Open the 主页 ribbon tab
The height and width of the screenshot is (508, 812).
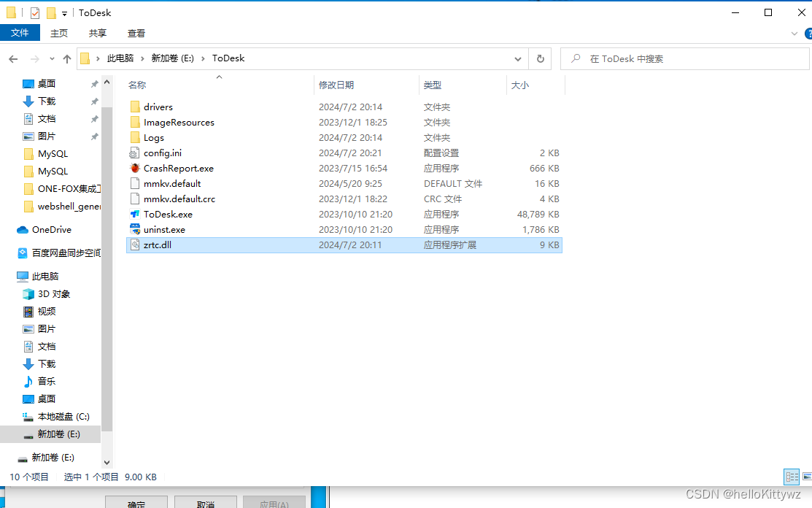[x=59, y=33]
